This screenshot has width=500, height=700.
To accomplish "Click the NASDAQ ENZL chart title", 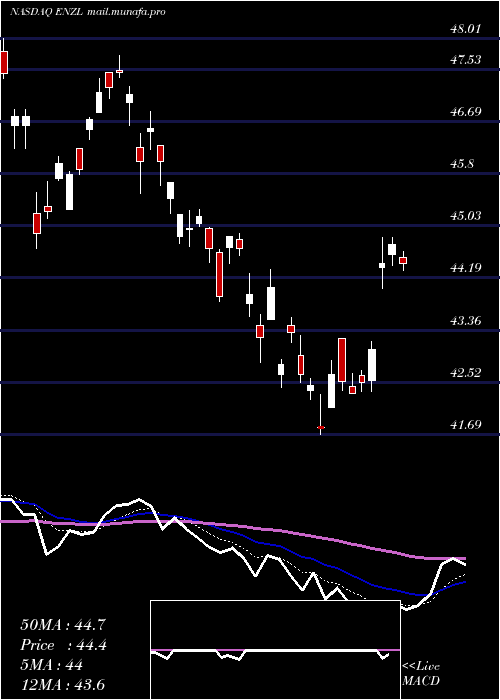I will coord(88,12).
